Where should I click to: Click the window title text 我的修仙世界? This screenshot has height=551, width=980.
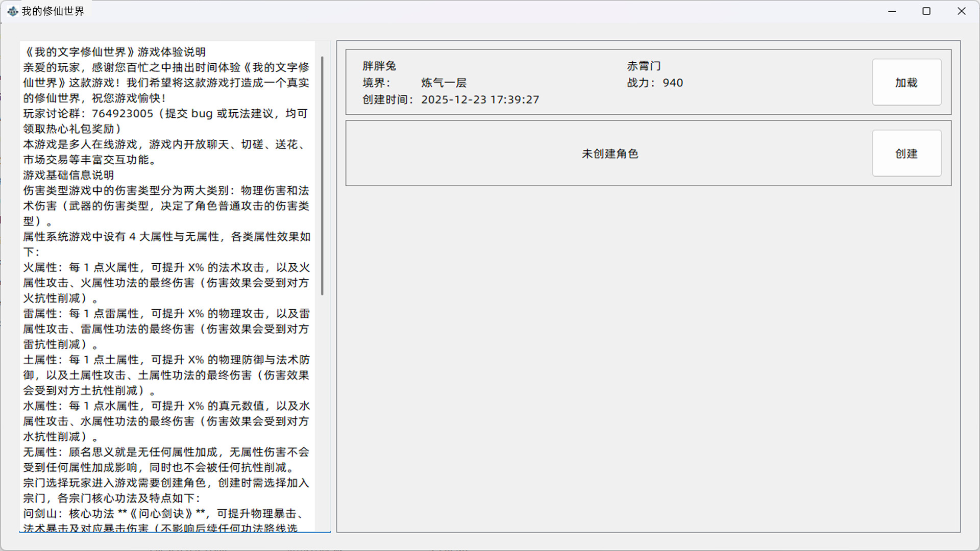[53, 10]
